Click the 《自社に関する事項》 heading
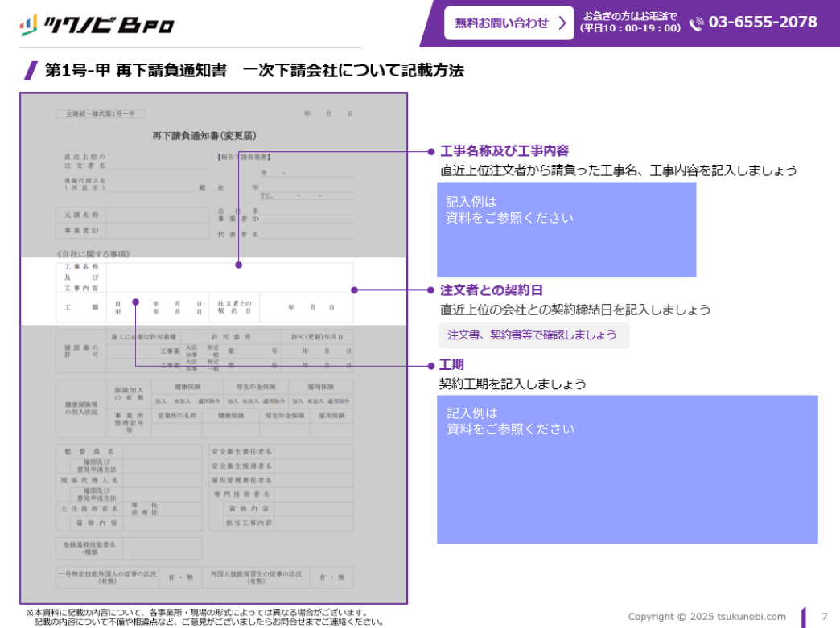840x628 pixels. tap(93, 254)
